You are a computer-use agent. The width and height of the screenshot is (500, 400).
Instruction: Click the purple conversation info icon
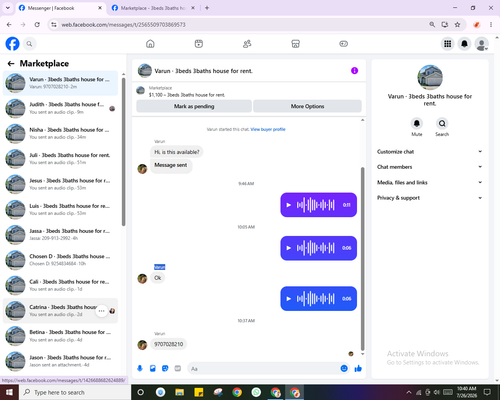click(x=354, y=71)
